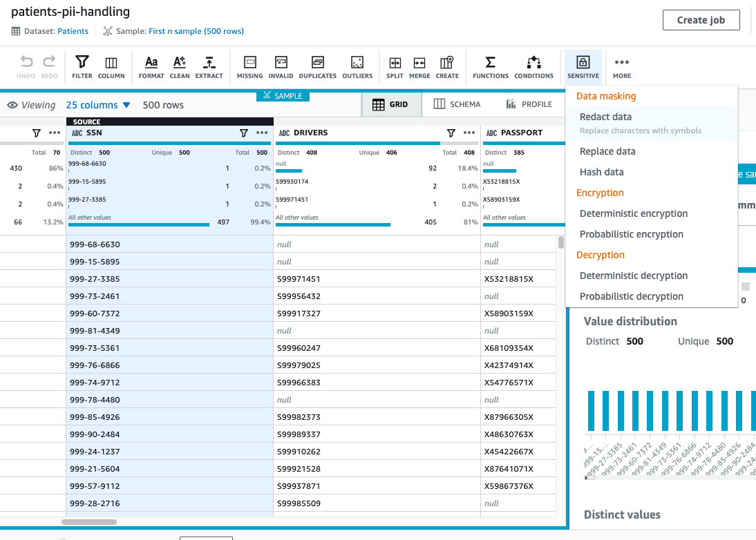Switch to Grid view

(x=390, y=104)
